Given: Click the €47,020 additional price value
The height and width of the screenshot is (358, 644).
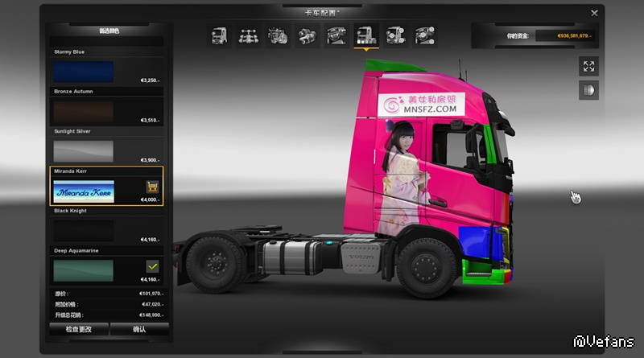Looking at the screenshot, I should click(152, 304).
